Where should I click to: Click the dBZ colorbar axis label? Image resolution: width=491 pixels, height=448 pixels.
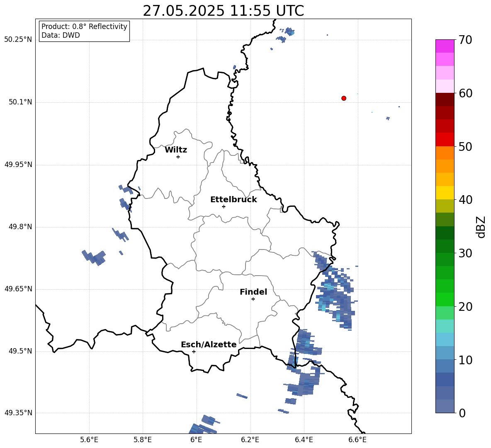tap(481, 227)
